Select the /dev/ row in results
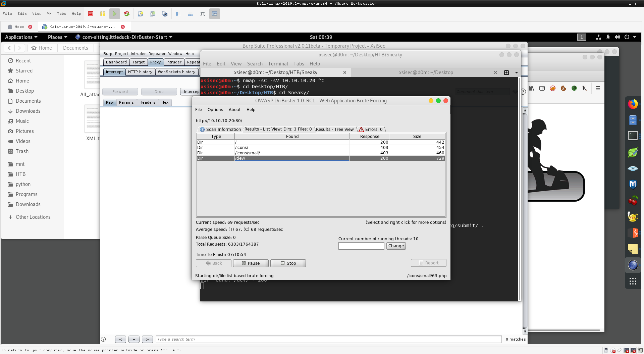The image size is (644, 354). coord(321,158)
